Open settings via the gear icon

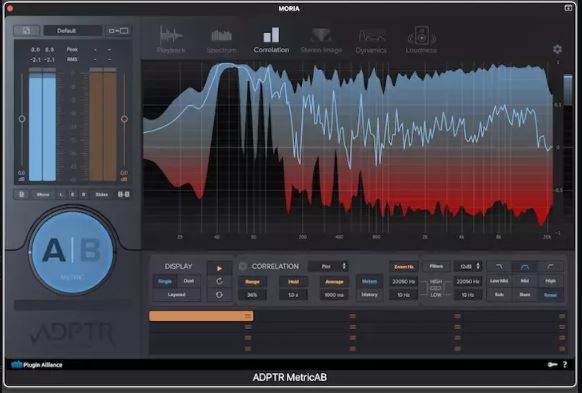(x=557, y=49)
